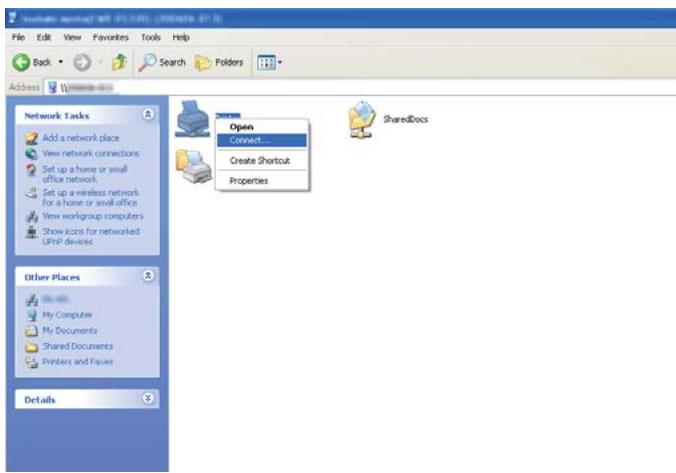Open the Edit menu
This screenshot has height=473, width=676.
click(44, 38)
